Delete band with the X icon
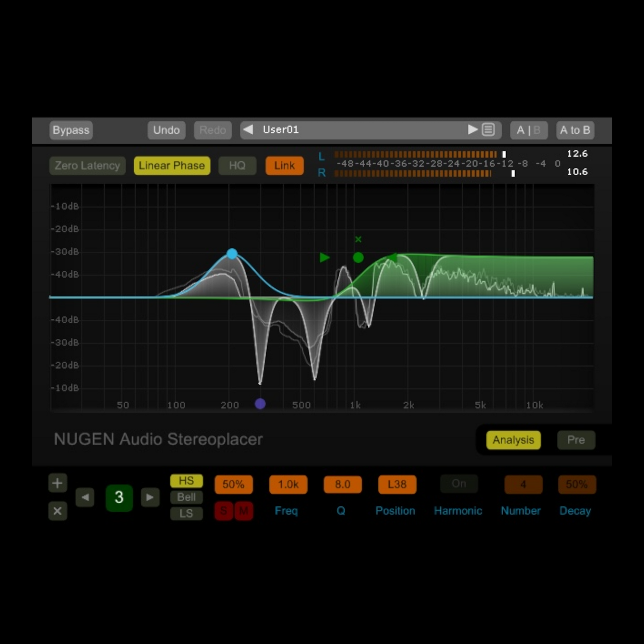The height and width of the screenshot is (644, 644). (x=58, y=511)
